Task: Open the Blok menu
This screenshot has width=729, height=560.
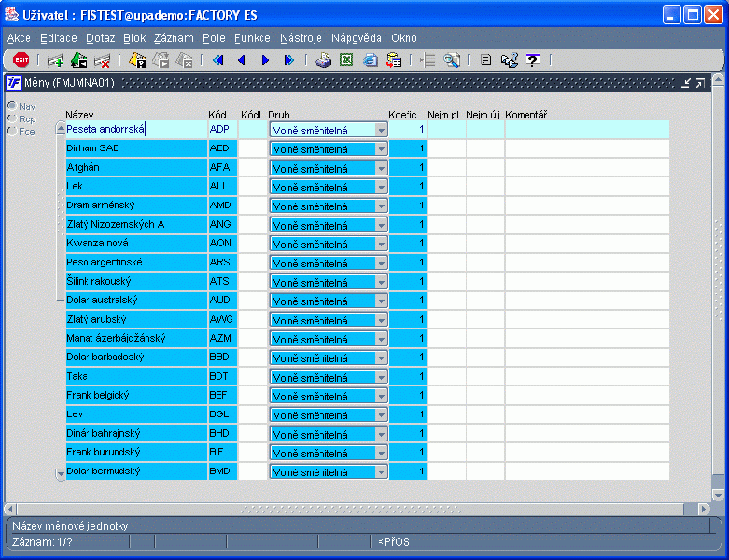Action: (x=134, y=38)
